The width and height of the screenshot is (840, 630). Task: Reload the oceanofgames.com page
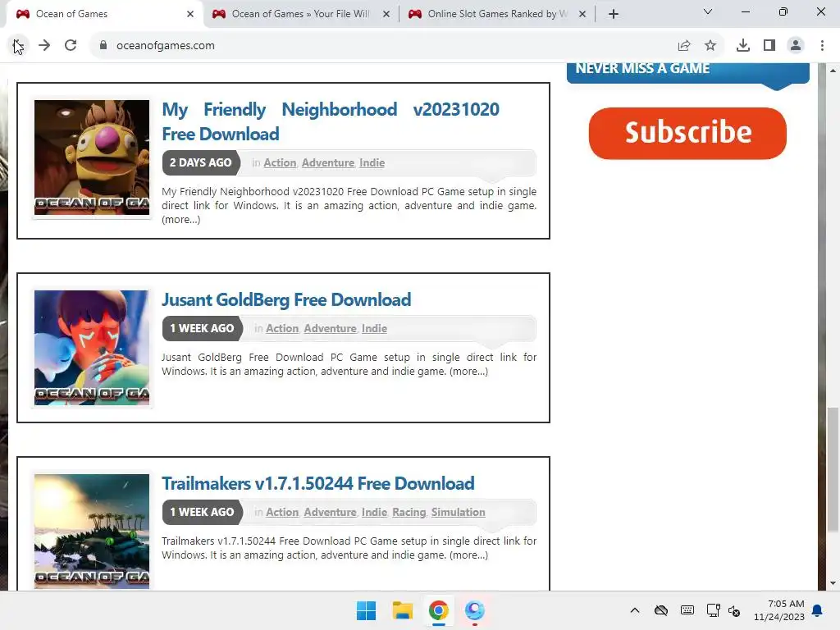pyautogui.click(x=71, y=46)
